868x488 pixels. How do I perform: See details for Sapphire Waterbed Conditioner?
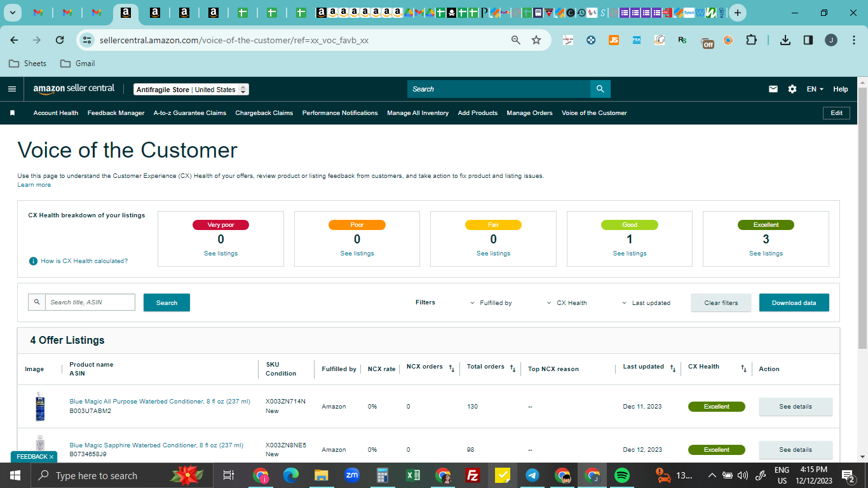[x=796, y=450]
